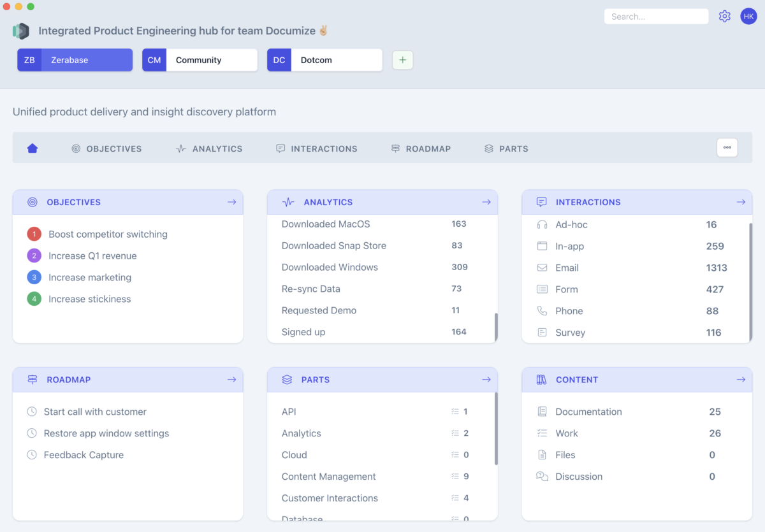Click the speech bubble icon on the Interactions panel

click(x=543, y=201)
